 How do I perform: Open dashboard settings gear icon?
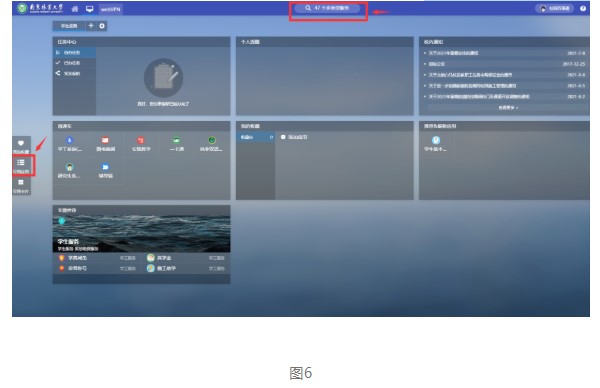click(102, 26)
